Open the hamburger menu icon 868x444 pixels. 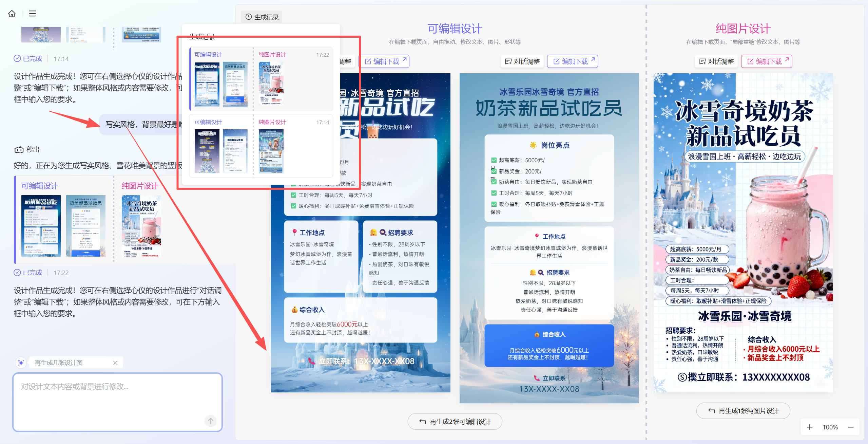coord(33,14)
